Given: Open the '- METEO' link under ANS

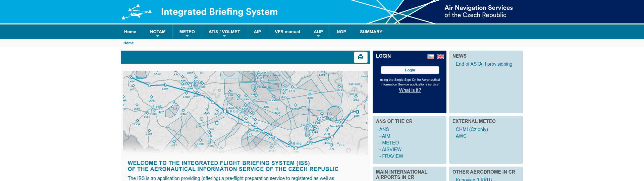Looking at the screenshot, I should (x=389, y=143).
